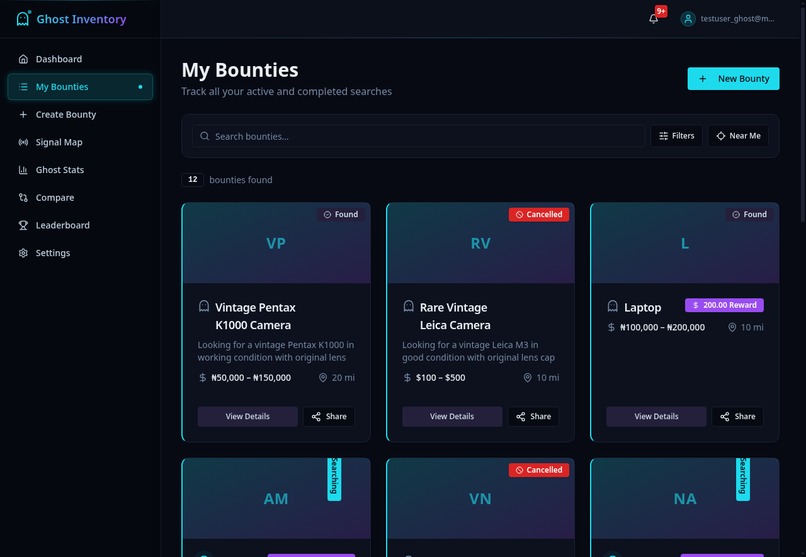Click the magnifier icon in search bar

tap(205, 136)
